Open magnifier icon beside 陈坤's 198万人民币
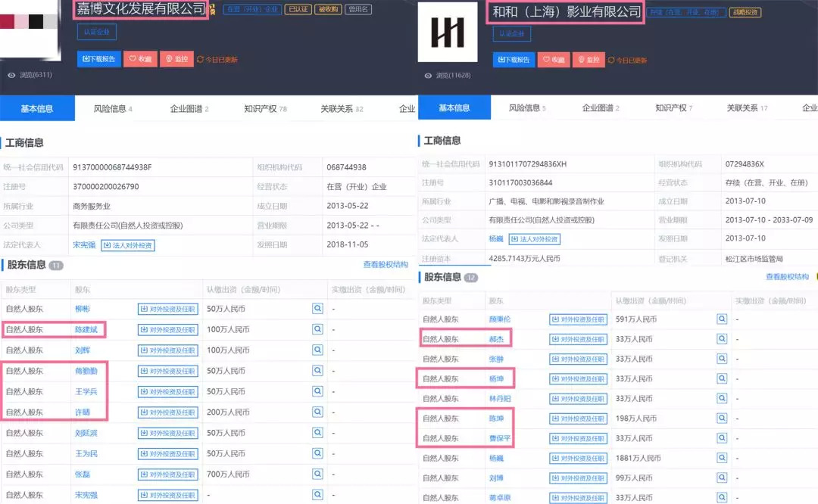 click(x=722, y=418)
